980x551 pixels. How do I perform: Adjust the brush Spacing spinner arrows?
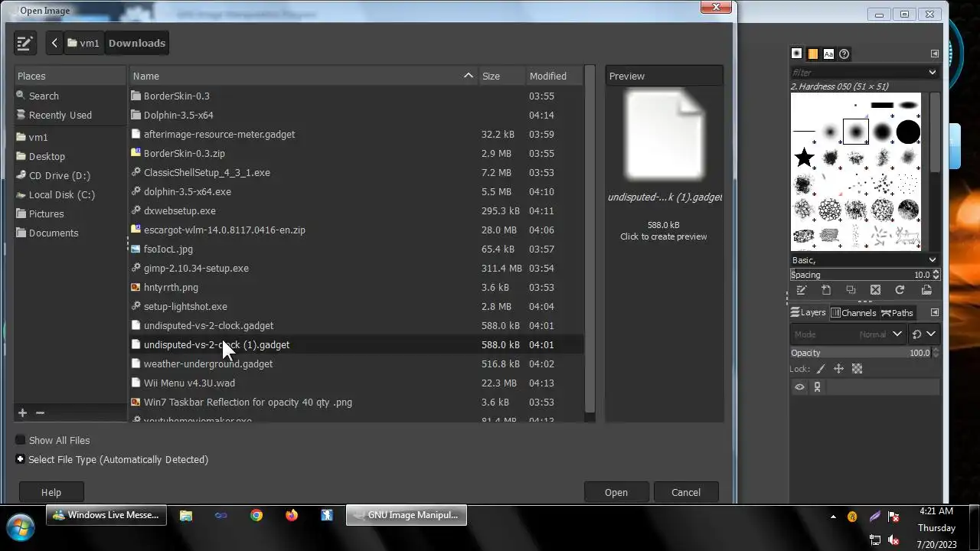pos(936,275)
